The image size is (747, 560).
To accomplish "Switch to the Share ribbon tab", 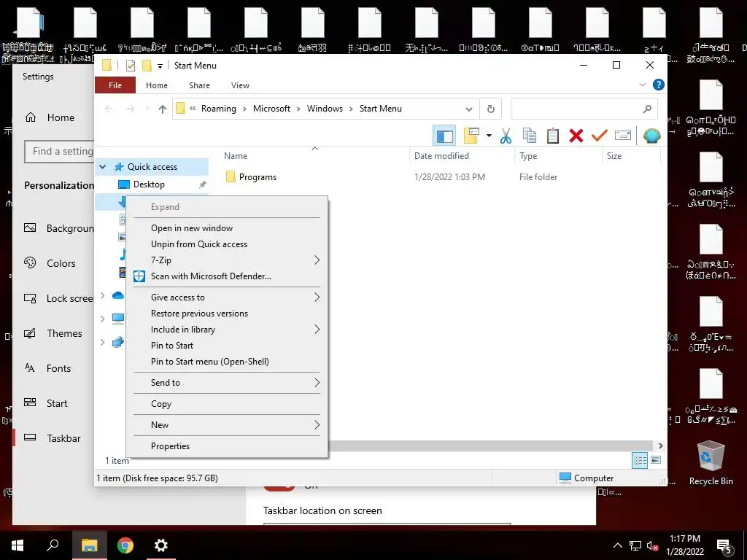I will pyautogui.click(x=199, y=85).
